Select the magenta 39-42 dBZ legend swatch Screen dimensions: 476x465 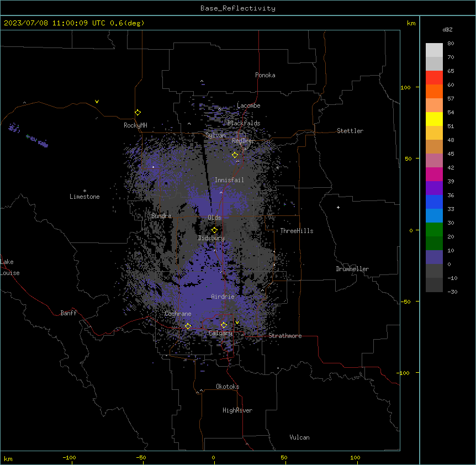(434, 174)
